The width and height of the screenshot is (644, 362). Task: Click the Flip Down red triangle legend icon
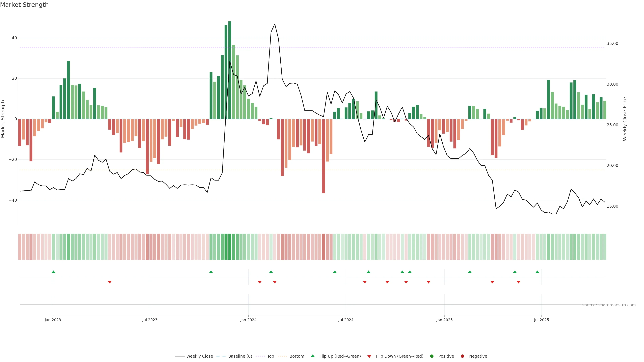(369, 356)
